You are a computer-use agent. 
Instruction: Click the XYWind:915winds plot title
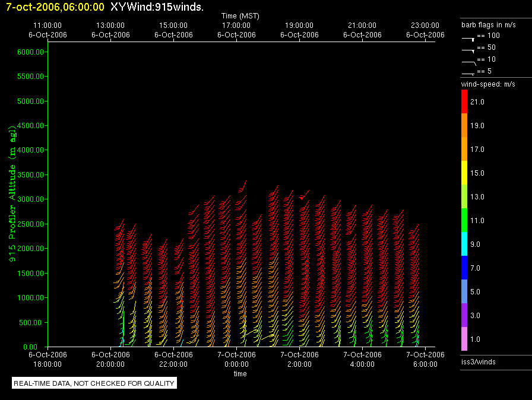pos(157,7)
